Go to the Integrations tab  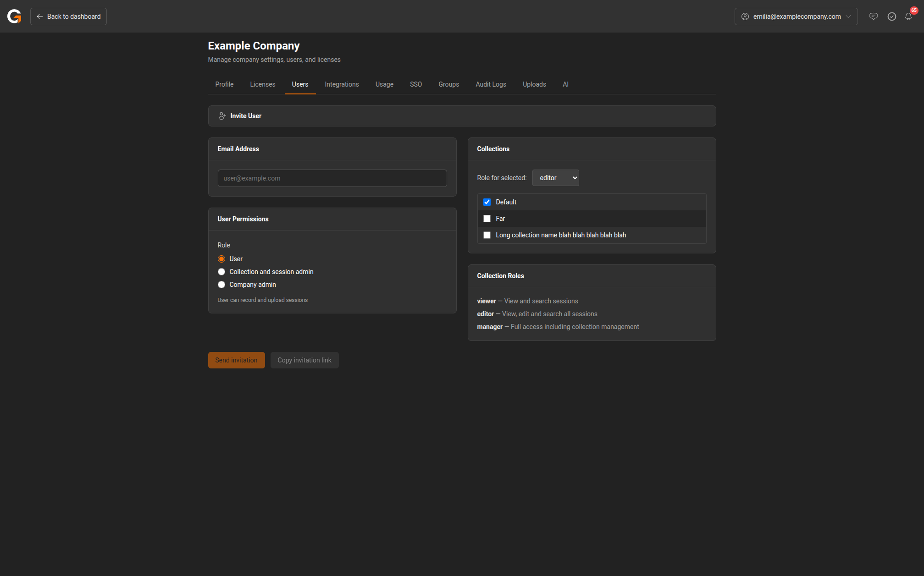tap(342, 84)
